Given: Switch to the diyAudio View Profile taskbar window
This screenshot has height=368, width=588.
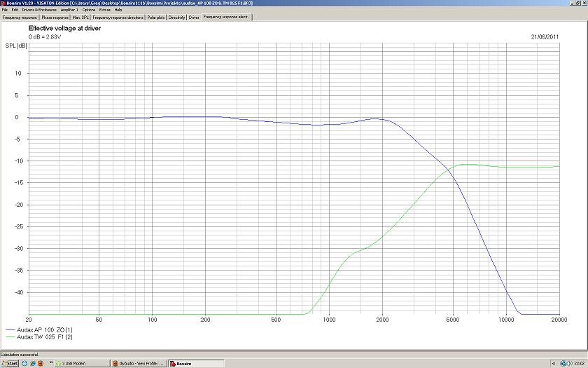Looking at the screenshot, I should 139,364.
